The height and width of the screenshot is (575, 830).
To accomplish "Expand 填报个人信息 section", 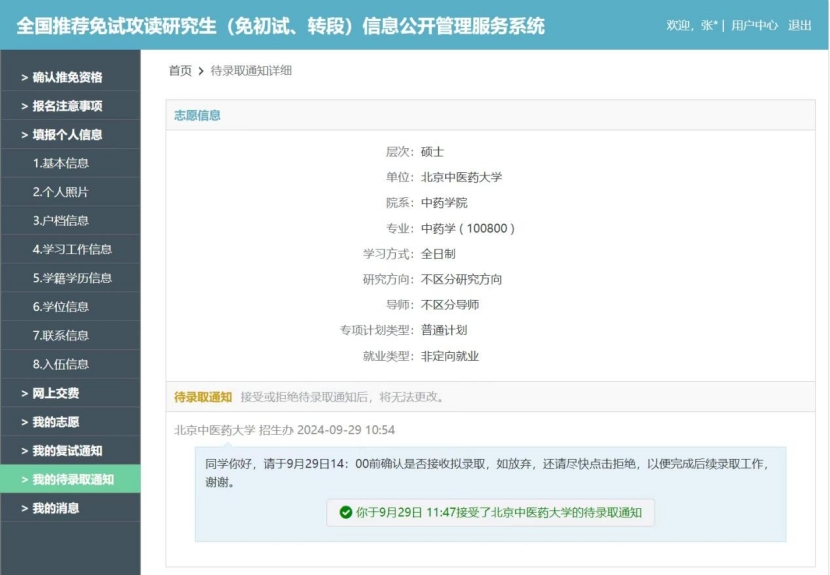I will [x=70, y=134].
